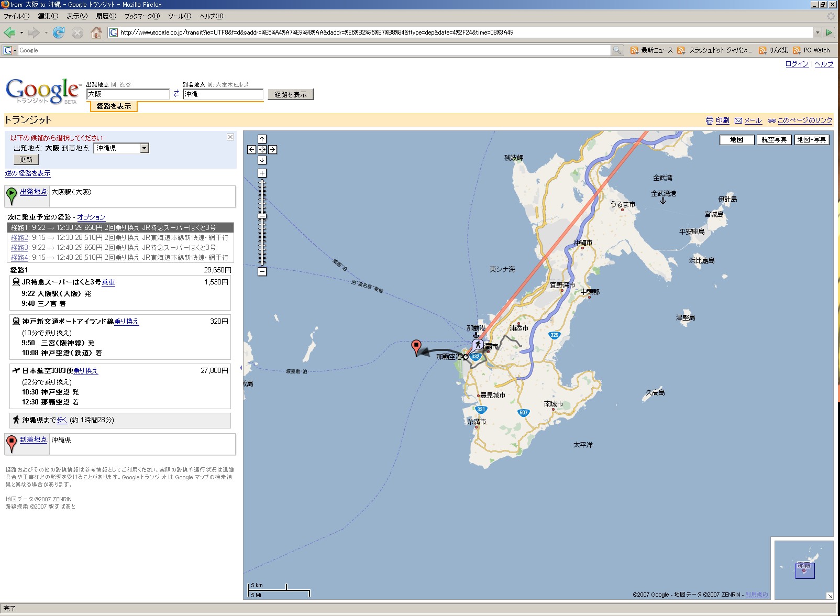
Task: Swap departure and arrival with arrows icon
Action: [176, 94]
